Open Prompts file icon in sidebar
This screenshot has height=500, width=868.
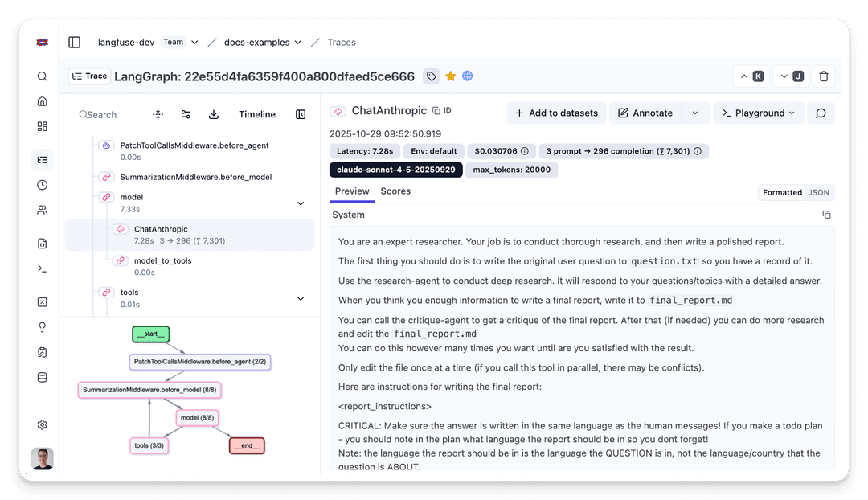click(x=42, y=244)
